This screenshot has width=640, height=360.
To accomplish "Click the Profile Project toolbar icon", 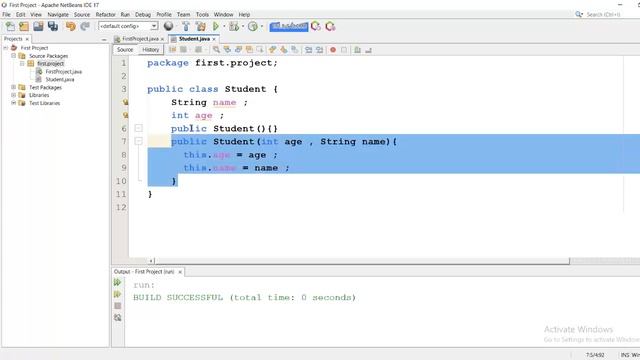I will [x=253, y=27].
